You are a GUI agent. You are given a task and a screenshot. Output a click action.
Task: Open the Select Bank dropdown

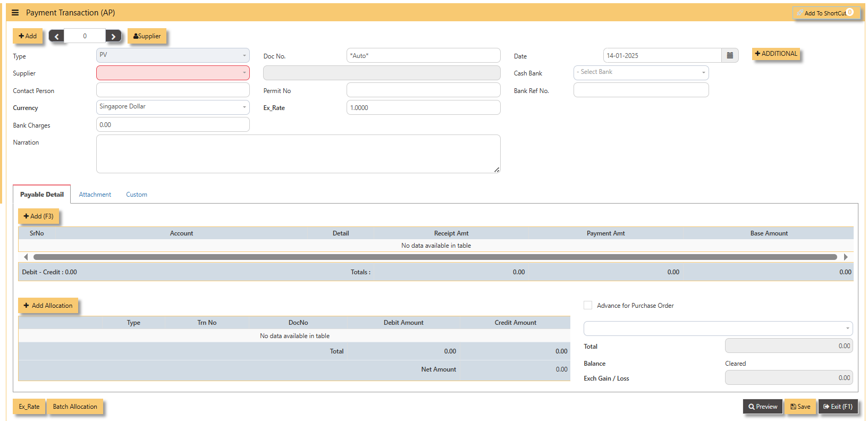click(x=641, y=72)
